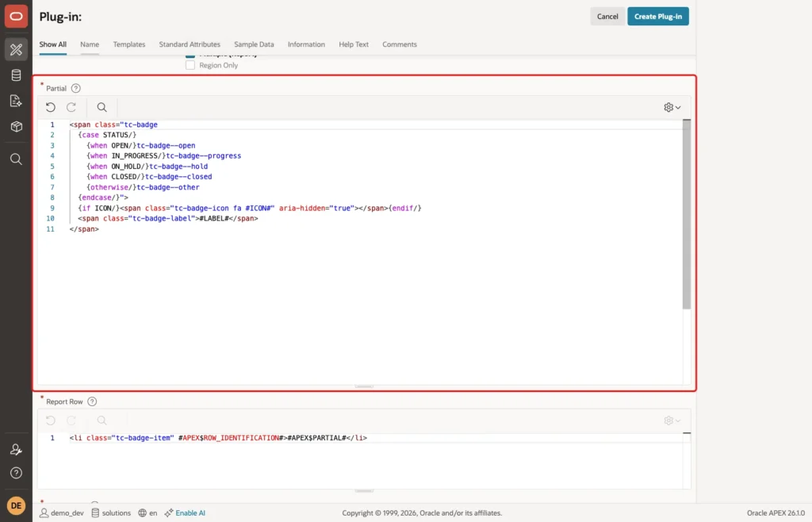
Task: Go to the Standard Attributes tab
Action: point(190,44)
